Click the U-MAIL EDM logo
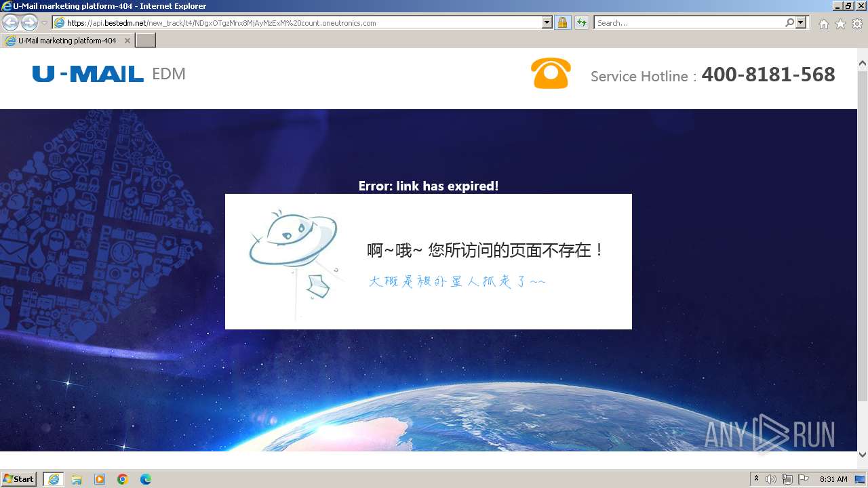868x488 pixels. [x=108, y=74]
